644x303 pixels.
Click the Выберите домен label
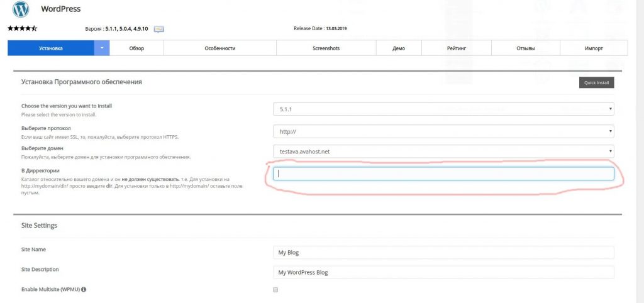pos(42,148)
